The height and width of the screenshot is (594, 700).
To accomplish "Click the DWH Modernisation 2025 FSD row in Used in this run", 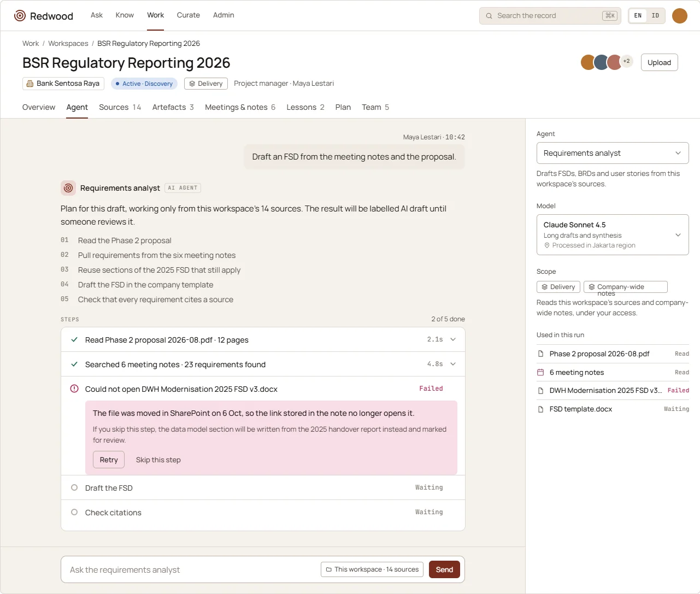I will point(613,390).
